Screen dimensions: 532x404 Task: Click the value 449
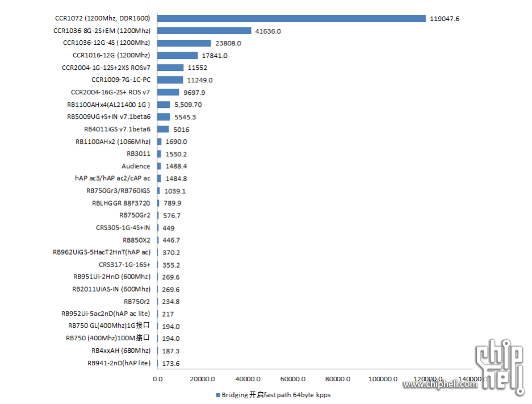[168, 228]
